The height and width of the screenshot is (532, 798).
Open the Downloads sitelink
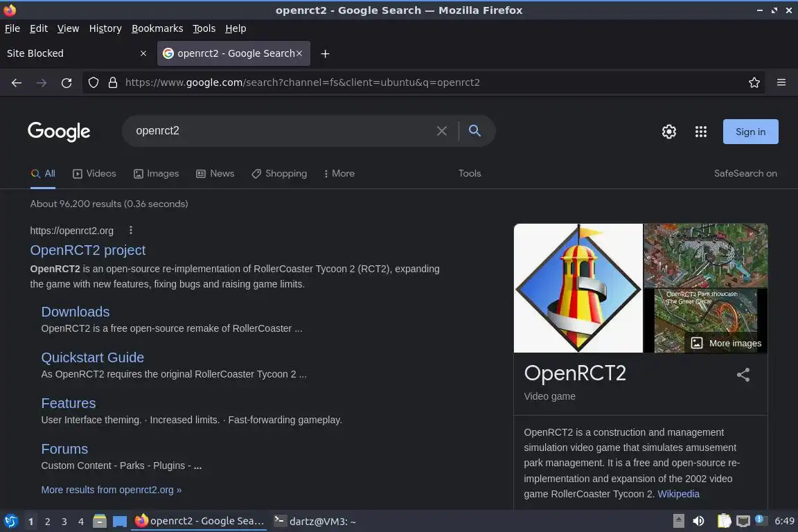point(76,312)
